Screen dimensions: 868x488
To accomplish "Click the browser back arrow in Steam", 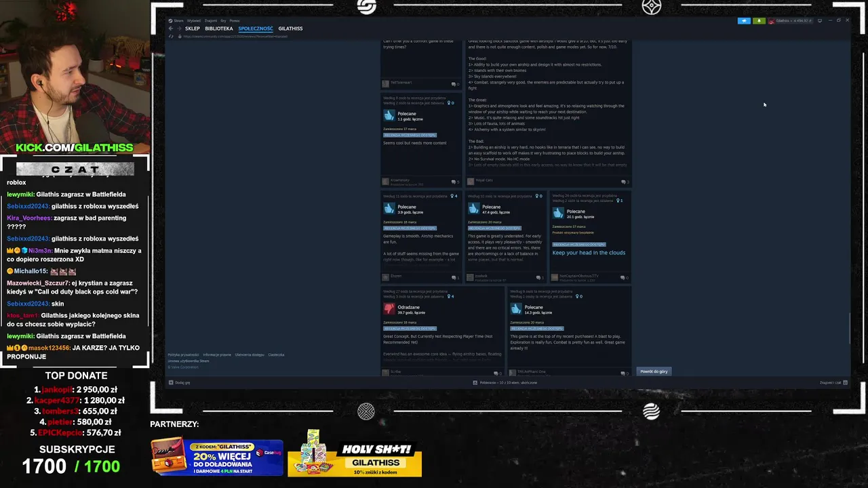I will tap(171, 28).
